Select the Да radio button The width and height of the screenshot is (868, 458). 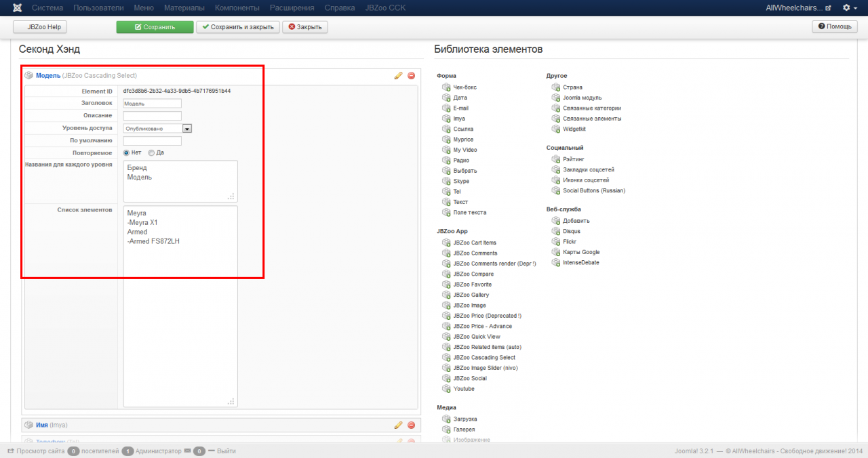(x=151, y=152)
